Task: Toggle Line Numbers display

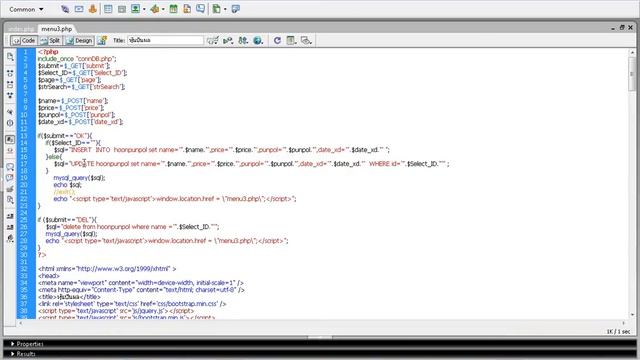Action: pos(10,140)
